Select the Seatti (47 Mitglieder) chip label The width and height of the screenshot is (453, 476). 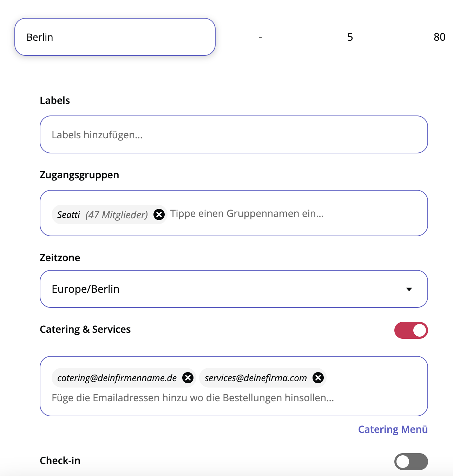click(x=102, y=215)
